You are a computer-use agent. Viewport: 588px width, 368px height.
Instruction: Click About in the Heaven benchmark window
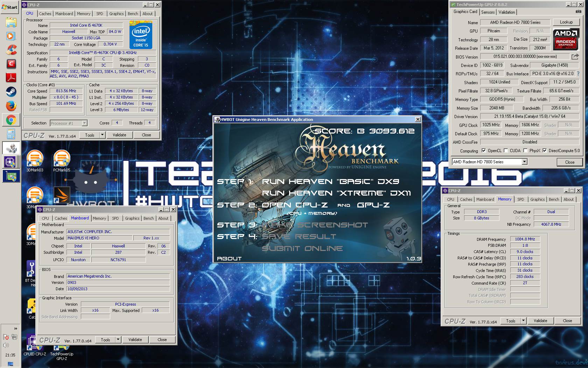click(x=229, y=259)
